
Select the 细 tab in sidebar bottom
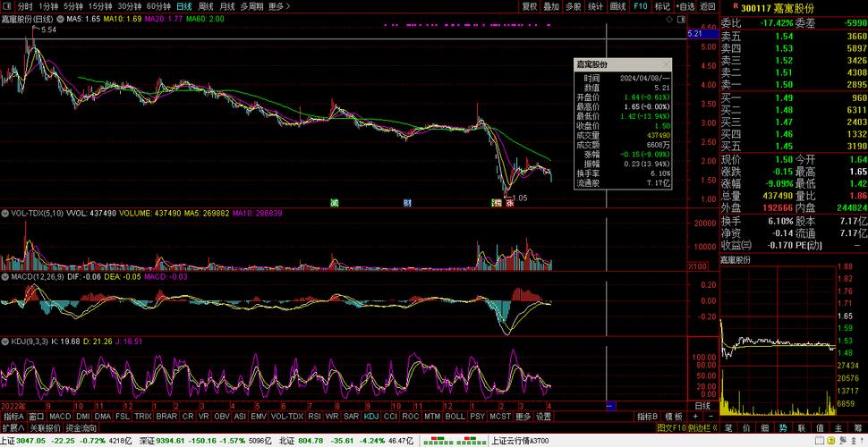pos(764,427)
